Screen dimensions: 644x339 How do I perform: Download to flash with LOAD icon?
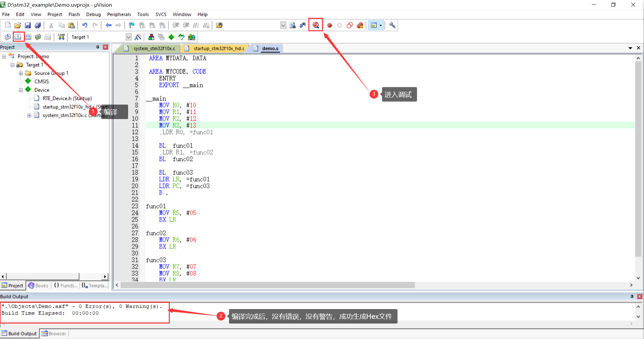point(61,37)
